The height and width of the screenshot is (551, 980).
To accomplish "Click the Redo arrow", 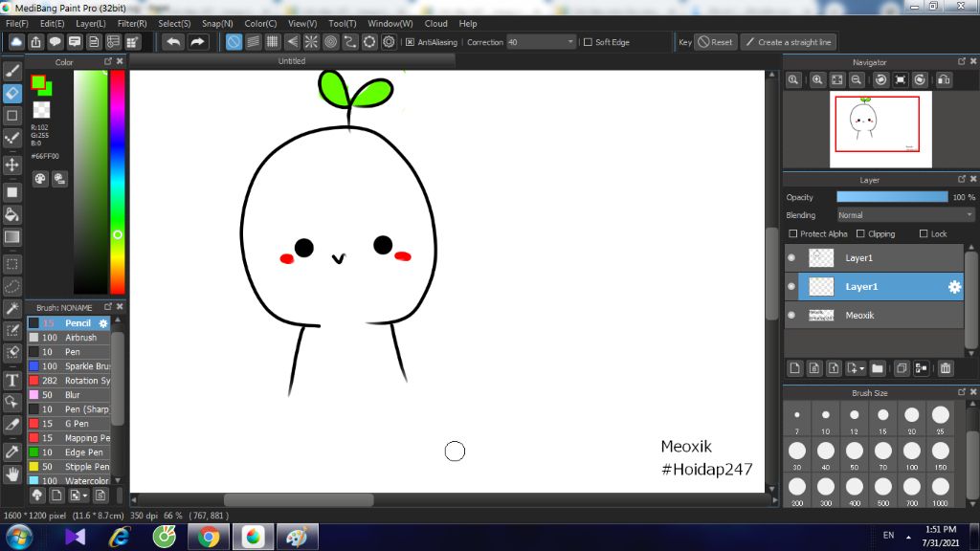I will (197, 42).
